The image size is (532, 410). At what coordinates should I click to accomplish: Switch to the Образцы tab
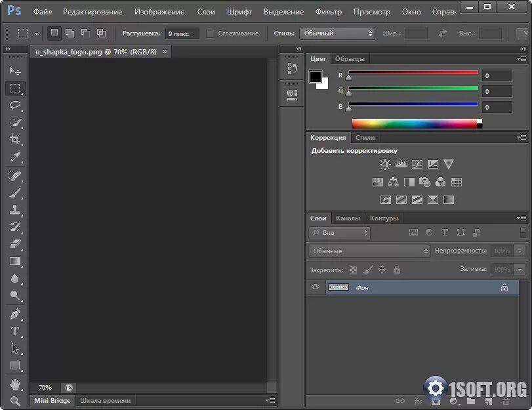(x=350, y=59)
